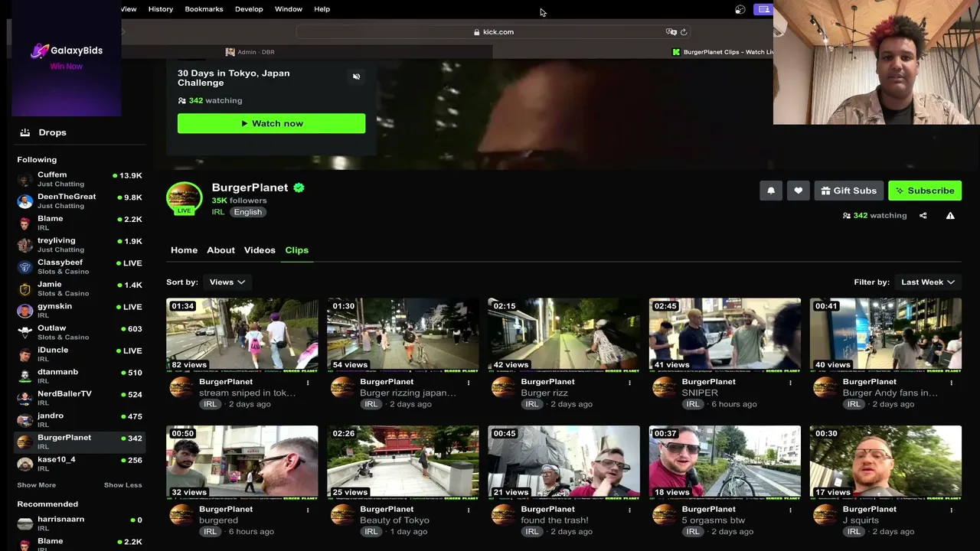Click the kick.com address bar
980x551 pixels.
[494, 32]
